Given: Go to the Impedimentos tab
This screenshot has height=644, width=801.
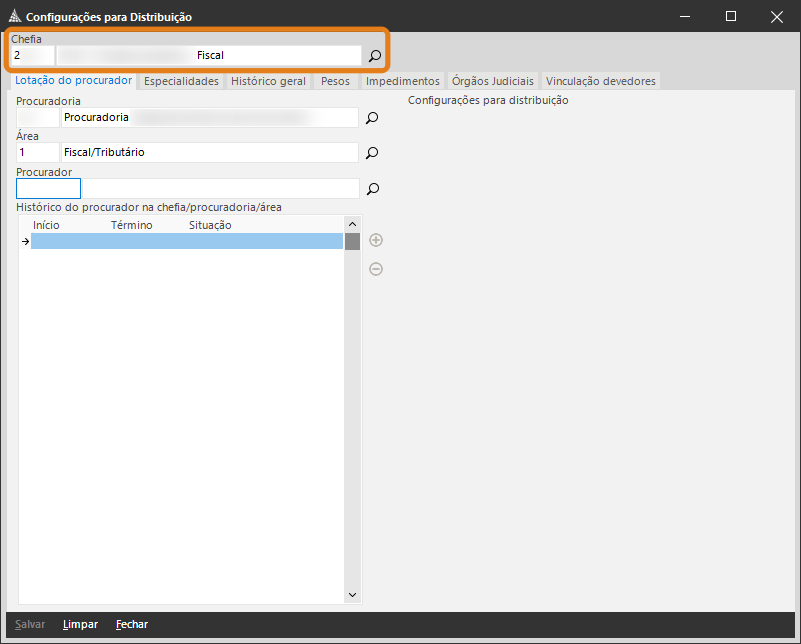Looking at the screenshot, I should click(402, 81).
